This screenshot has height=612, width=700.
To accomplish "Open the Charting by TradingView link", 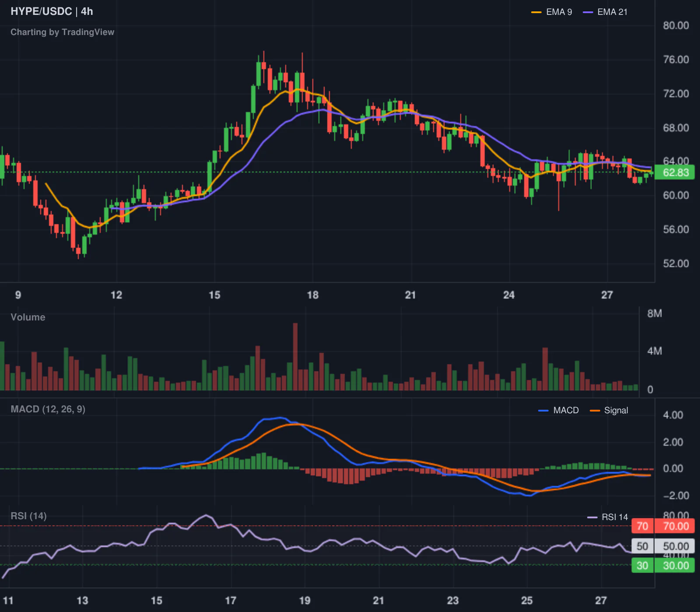I will pos(62,32).
